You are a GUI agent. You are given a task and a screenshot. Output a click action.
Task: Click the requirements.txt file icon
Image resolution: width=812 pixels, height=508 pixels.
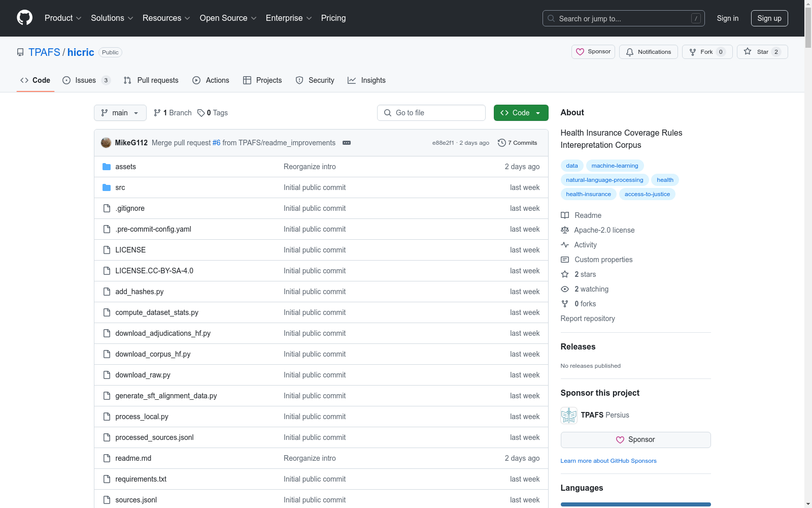tap(107, 479)
